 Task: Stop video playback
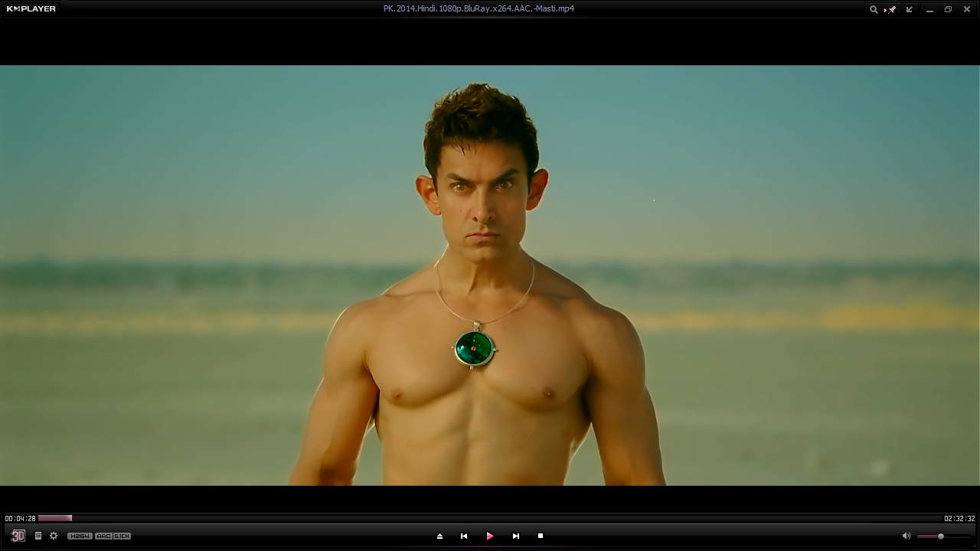[541, 536]
